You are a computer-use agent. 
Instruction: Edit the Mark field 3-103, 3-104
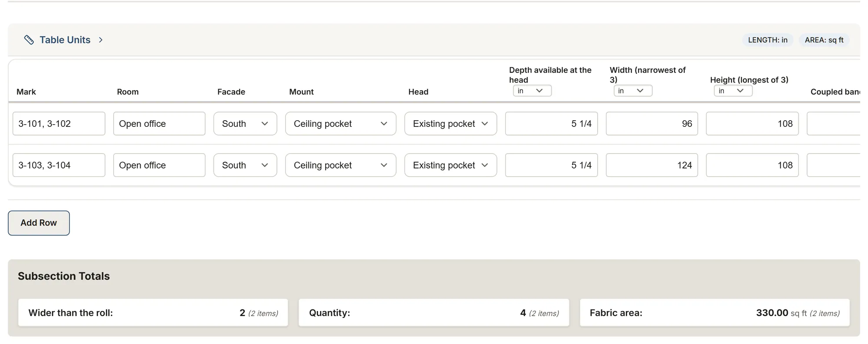59,165
